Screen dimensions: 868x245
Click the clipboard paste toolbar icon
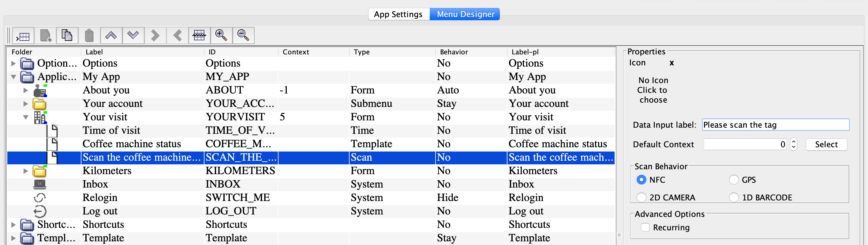[89, 36]
